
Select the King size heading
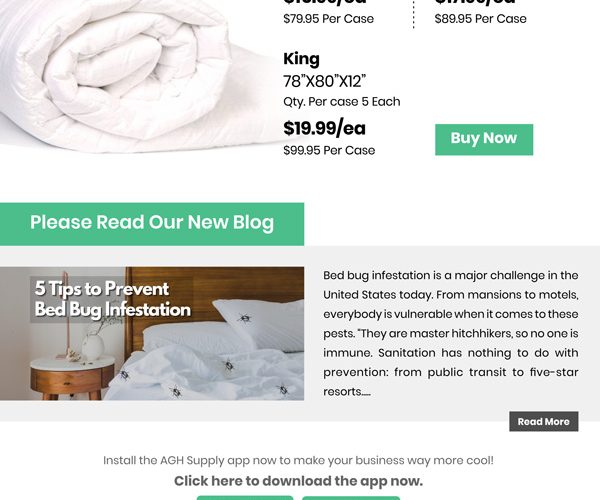pos(301,59)
